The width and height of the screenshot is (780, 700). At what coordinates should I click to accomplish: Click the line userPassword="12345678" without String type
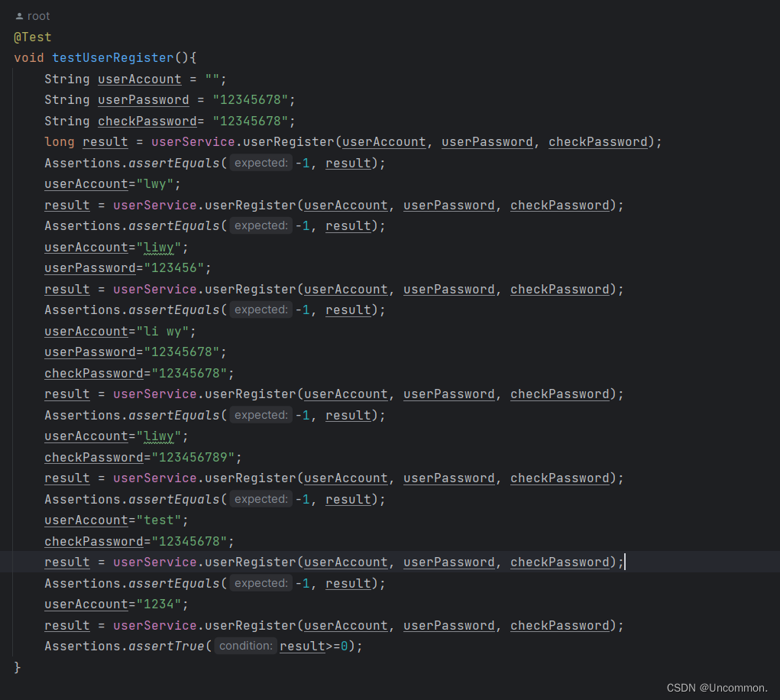click(x=136, y=352)
